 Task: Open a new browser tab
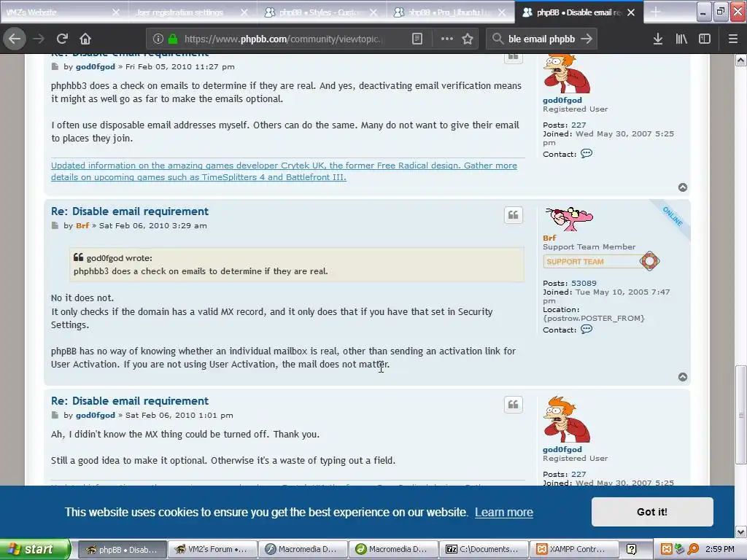[x=656, y=12]
